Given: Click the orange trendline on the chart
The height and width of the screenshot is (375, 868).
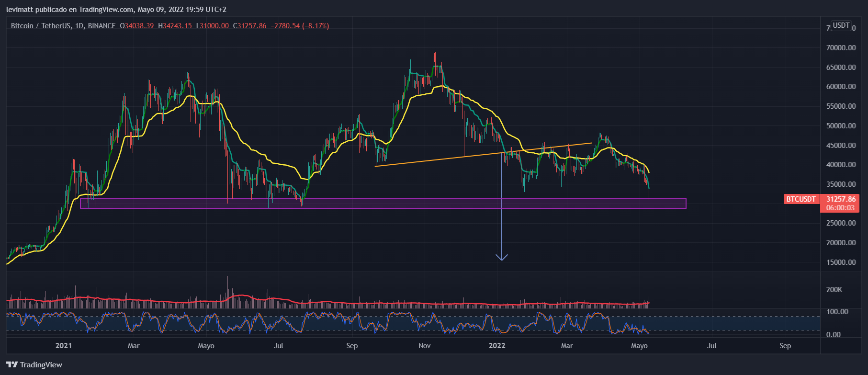Looking at the screenshot, I should coord(484,154).
